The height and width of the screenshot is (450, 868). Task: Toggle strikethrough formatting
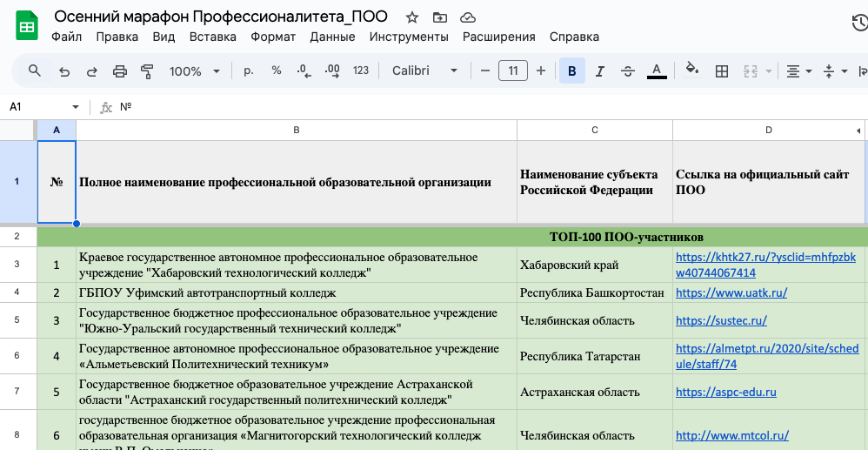pyautogui.click(x=628, y=71)
